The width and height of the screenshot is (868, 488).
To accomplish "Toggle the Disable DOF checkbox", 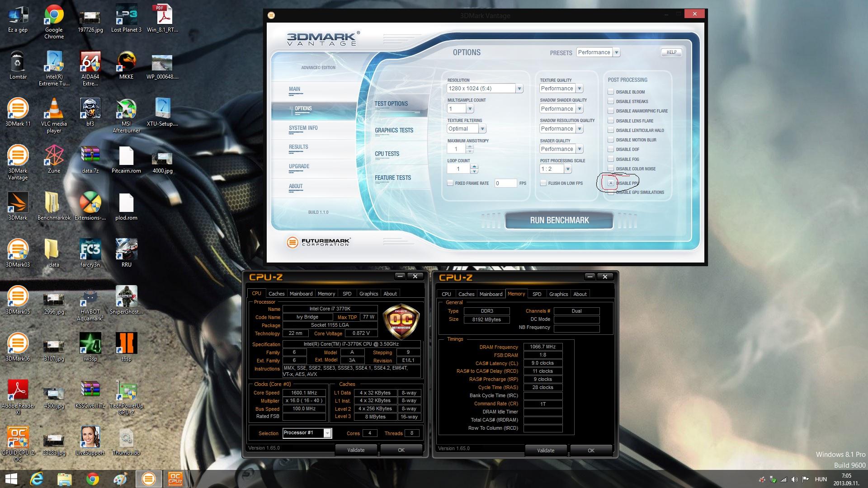I will [611, 149].
